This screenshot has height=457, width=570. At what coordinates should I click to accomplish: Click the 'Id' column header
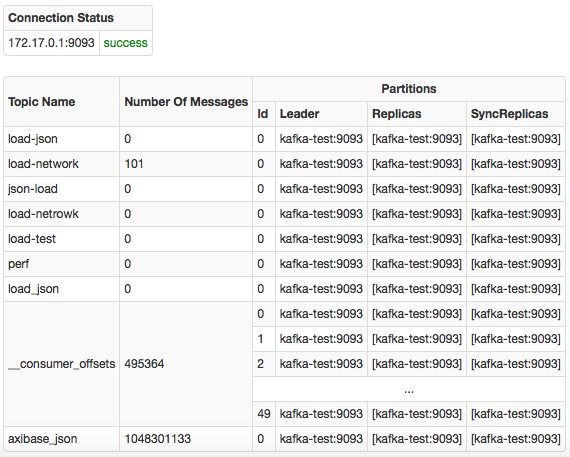coord(264,114)
